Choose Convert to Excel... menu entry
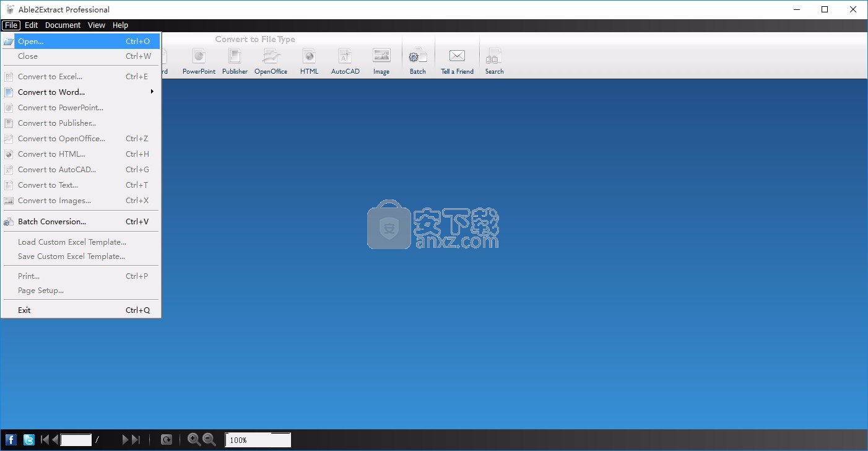868x451 pixels. tap(81, 77)
